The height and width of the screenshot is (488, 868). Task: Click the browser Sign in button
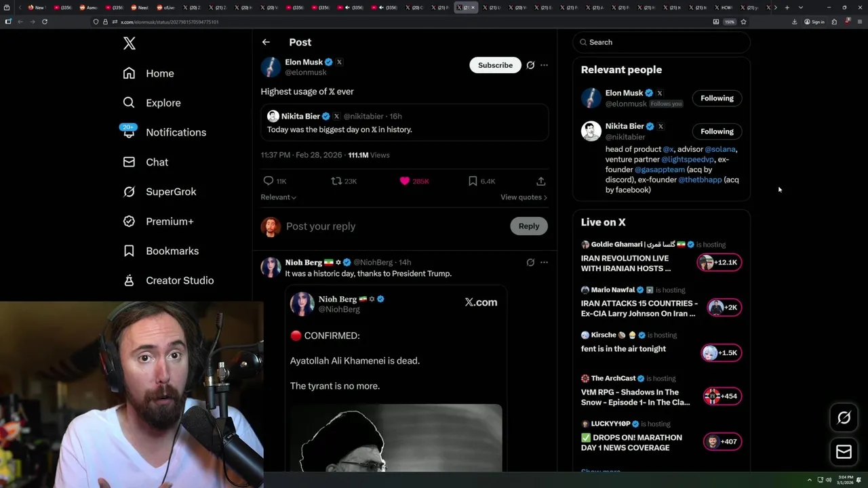[x=814, y=22]
